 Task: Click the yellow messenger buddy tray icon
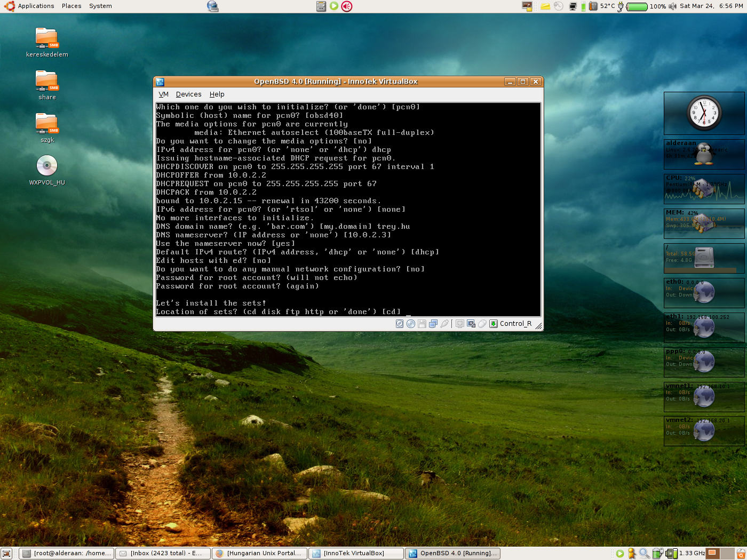coord(632,554)
